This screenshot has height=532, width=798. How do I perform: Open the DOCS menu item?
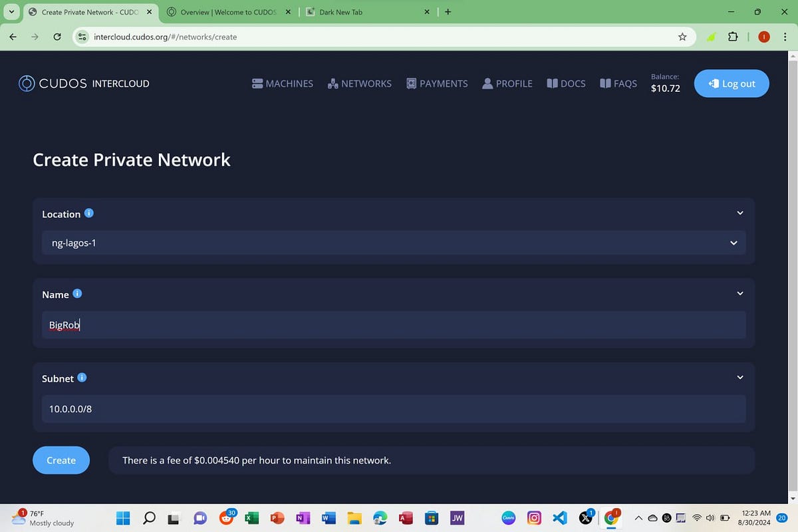pyautogui.click(x=566, y=82)
